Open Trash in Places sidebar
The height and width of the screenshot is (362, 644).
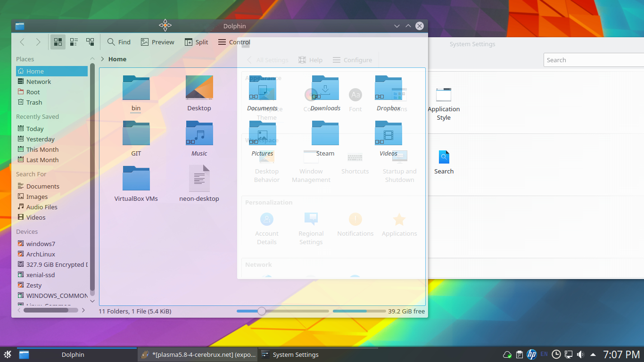34,102
